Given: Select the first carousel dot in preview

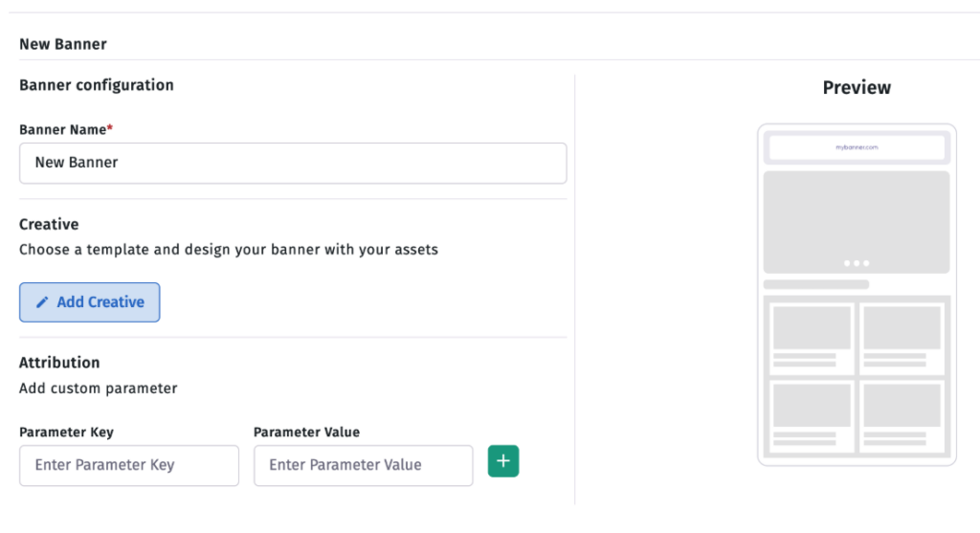Looking at the screenshot, I should tap(847, 263).
